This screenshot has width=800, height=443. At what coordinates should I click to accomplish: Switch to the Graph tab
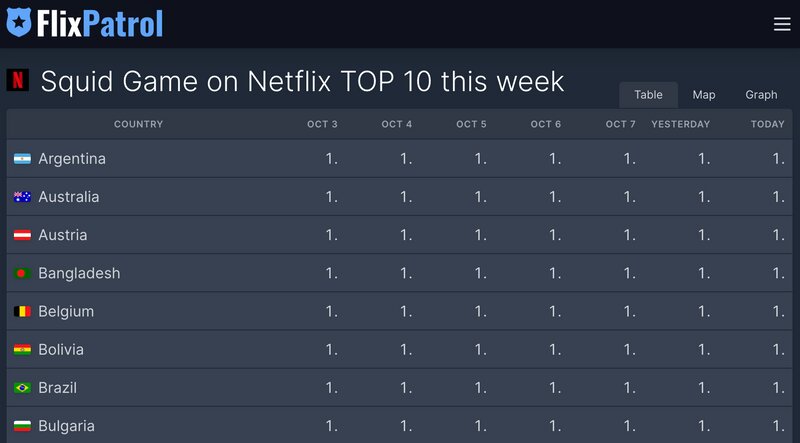[x=761, y=95]
